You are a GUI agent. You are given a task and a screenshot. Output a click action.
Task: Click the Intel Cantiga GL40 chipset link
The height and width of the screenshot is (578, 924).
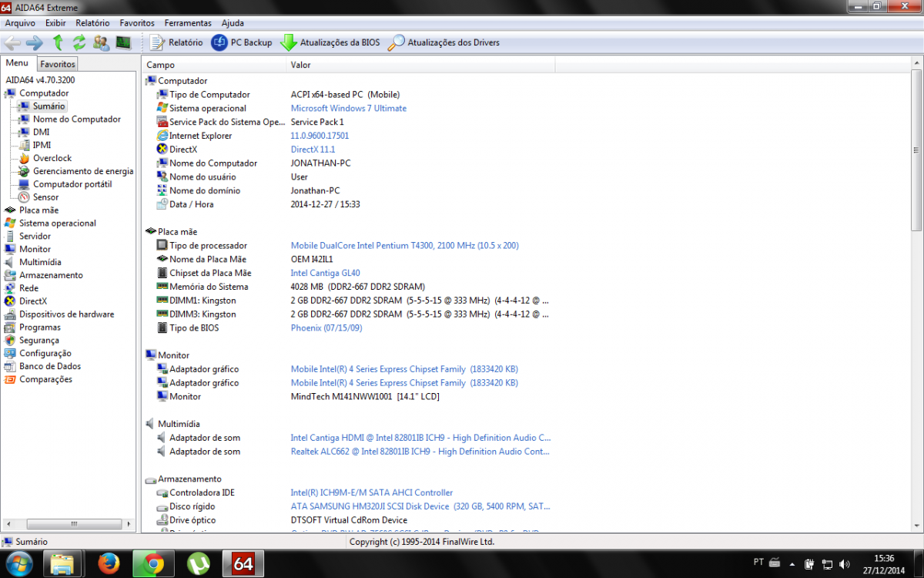click(325, 273)
